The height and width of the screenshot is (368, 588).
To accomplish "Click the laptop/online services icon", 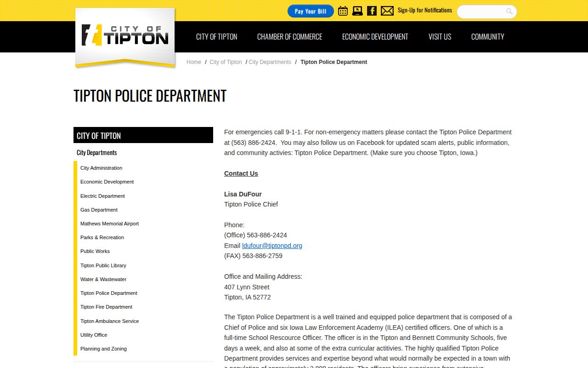I will pos(357,11).
